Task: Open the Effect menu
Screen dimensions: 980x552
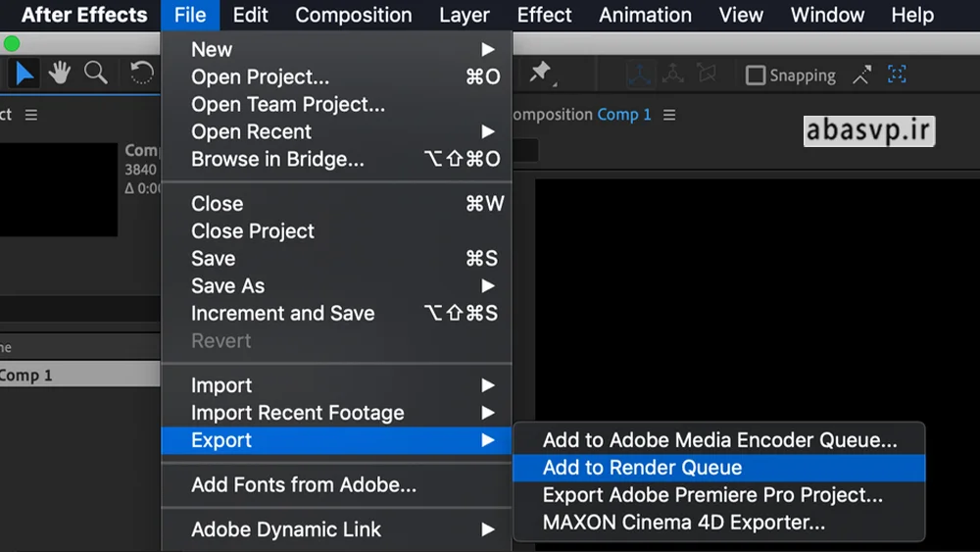Action: [544, 15]
